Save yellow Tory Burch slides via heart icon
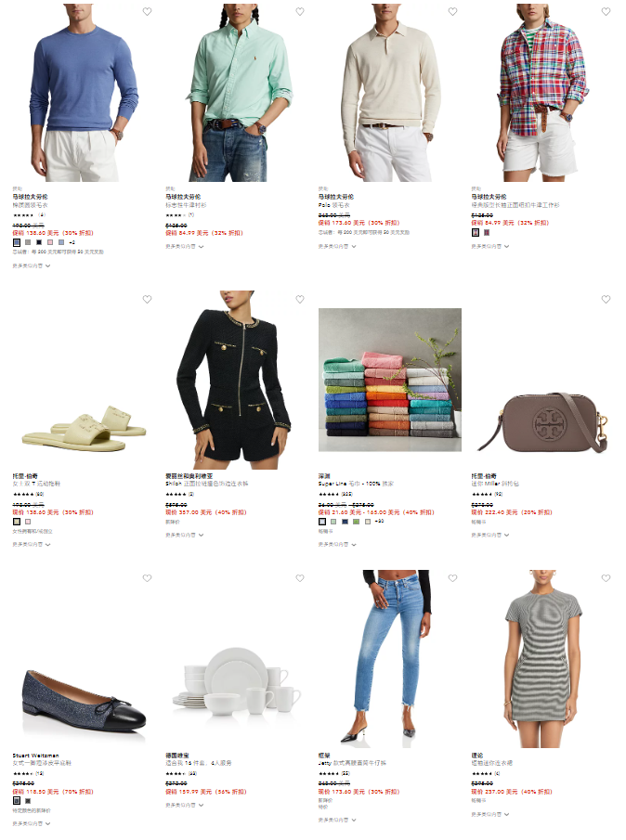The width and height of the screenshot is (626, 840). pos(147,300)
